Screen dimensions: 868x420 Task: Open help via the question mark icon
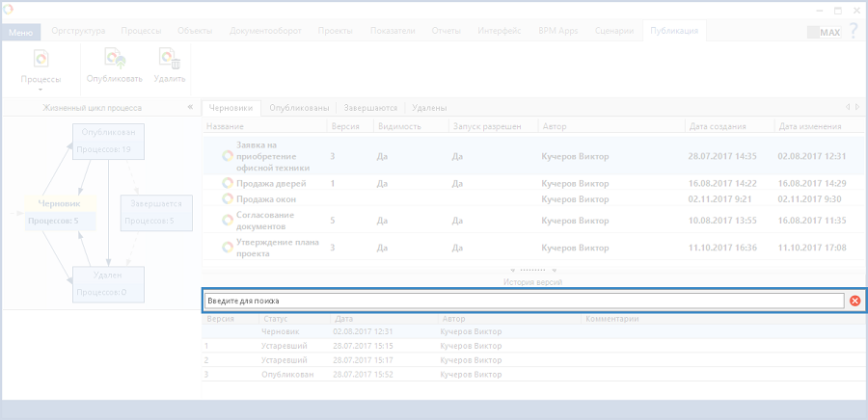point(853,32)
